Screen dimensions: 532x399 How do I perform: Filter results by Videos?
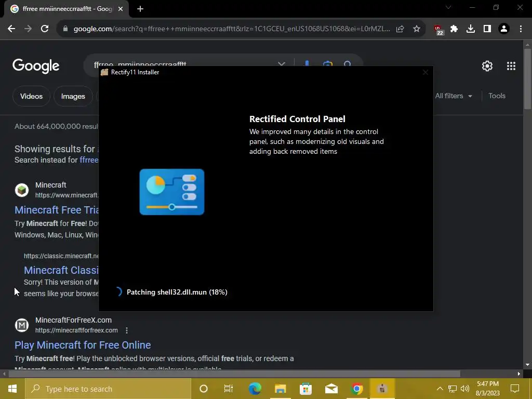coord(31,96)
